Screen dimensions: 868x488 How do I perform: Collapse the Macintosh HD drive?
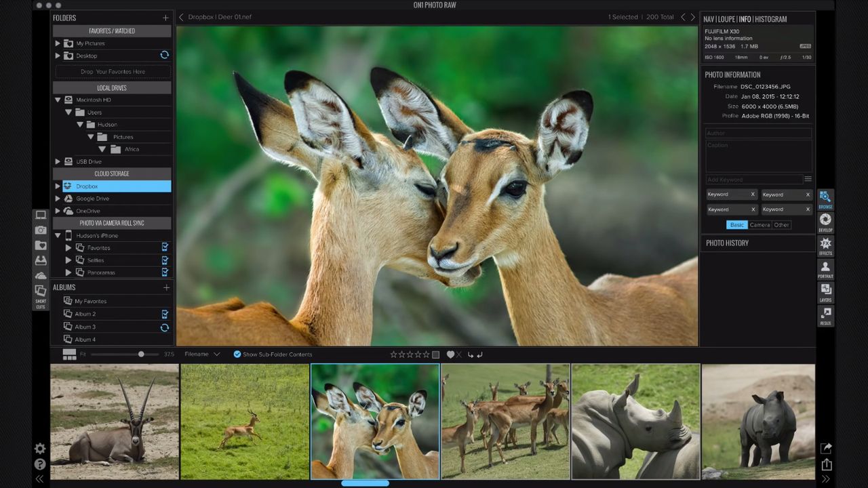click(x=58, y=100)
